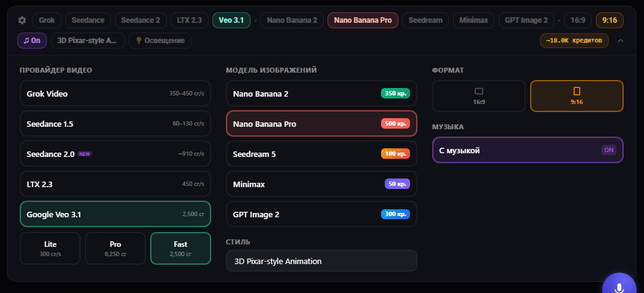Select the Nano Banana Pro chip
Image resolution: width=644 pixels, height=293 pixels.
coord(363,20)
